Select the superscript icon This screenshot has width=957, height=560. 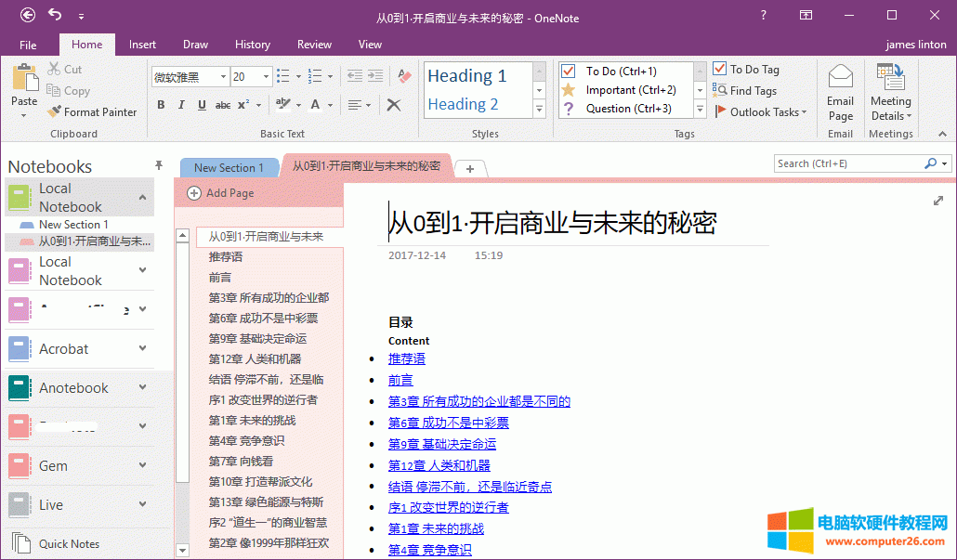(x=241, y=106)
